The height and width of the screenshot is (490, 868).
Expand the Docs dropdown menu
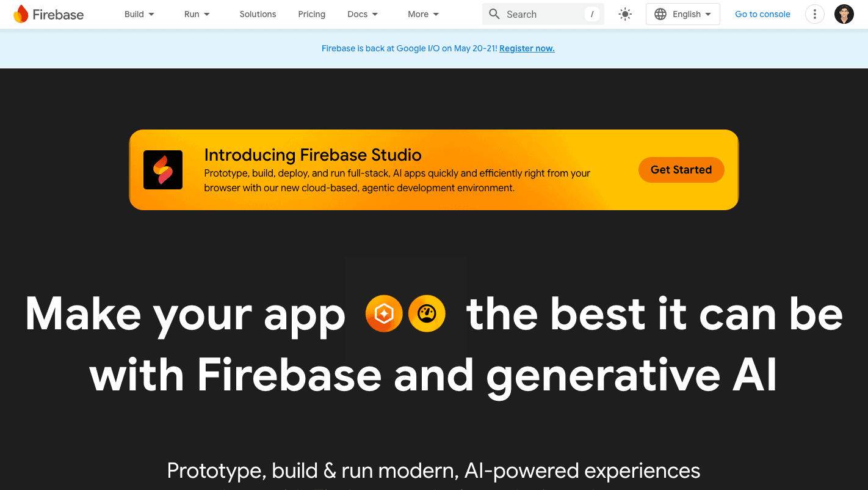tap(363, 14)
